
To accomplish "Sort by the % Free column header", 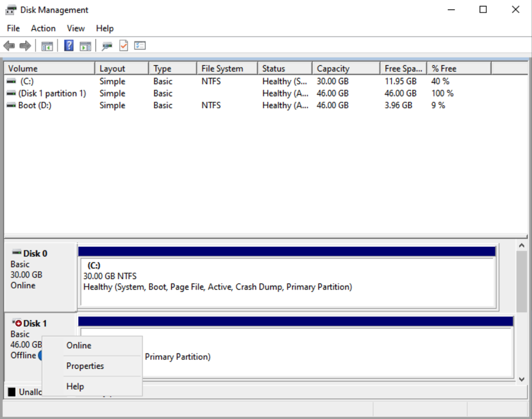I will click(459, 68).
